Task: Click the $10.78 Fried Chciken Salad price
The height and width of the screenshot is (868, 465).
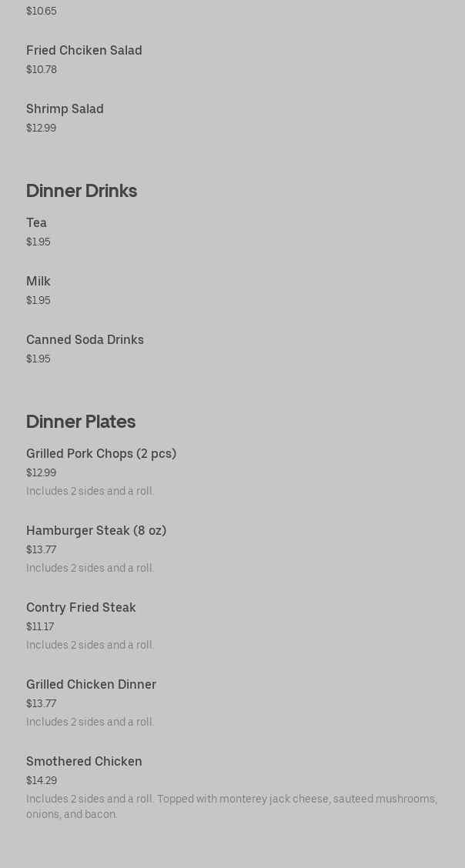Action: (42, 70)
